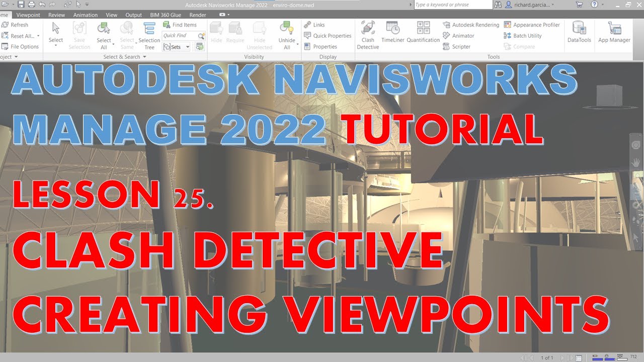Expand the Select tool dropdown arrow
Image resolution: width=644 pixels, height=362 pixels.
pos(55,46)
